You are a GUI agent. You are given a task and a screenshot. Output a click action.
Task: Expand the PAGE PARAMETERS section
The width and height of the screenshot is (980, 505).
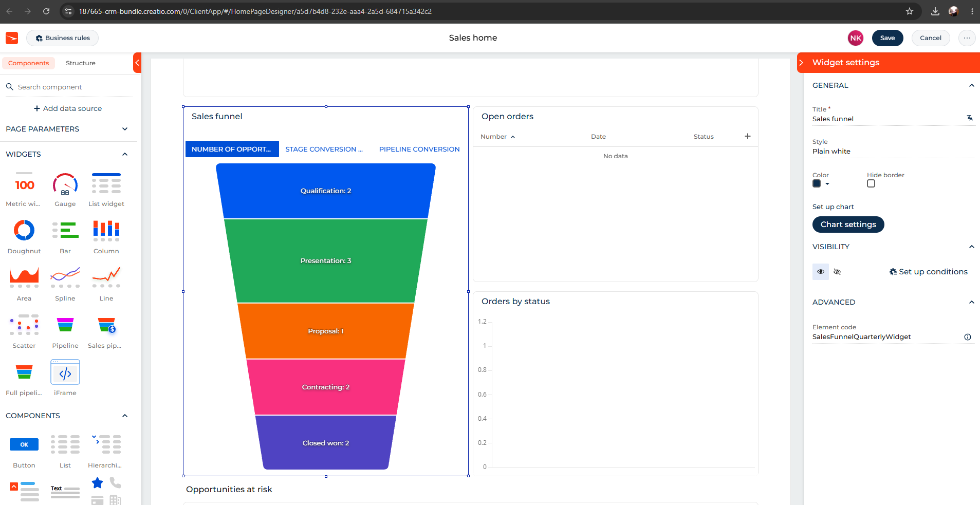point(125,129)
